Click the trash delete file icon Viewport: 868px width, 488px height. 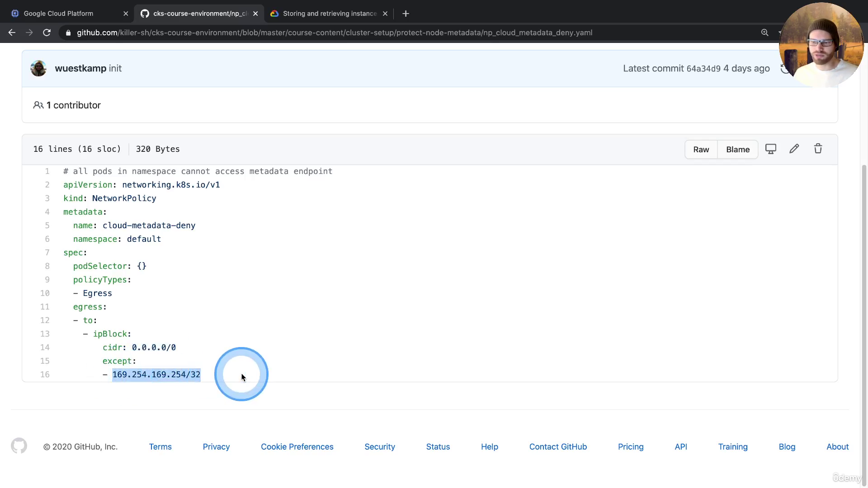(x=818, y=149)
